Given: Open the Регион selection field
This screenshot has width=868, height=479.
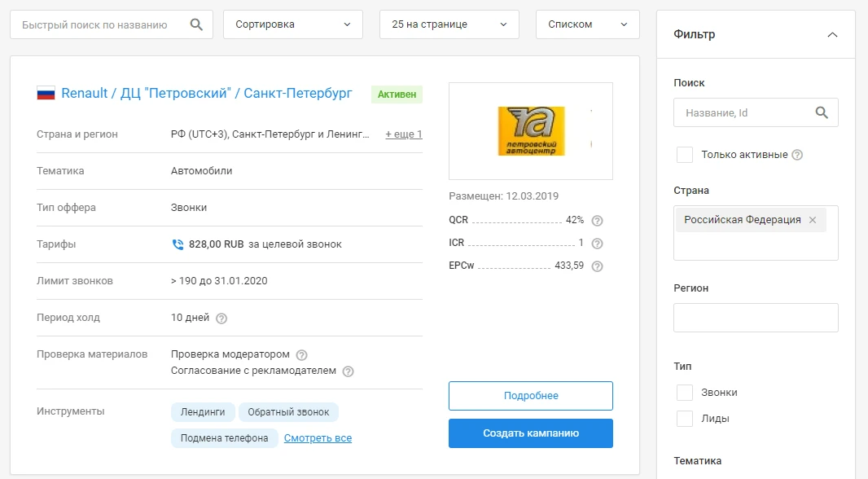Looking at the screenshot, I should [x=756, y=318].
